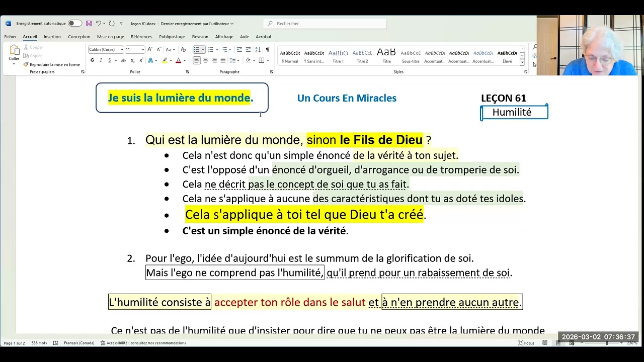Image resolution: width=644 pixels, height=362 pixels.
Task: Use the Reproduire la mise en forme painter
Action: [51, 64]
